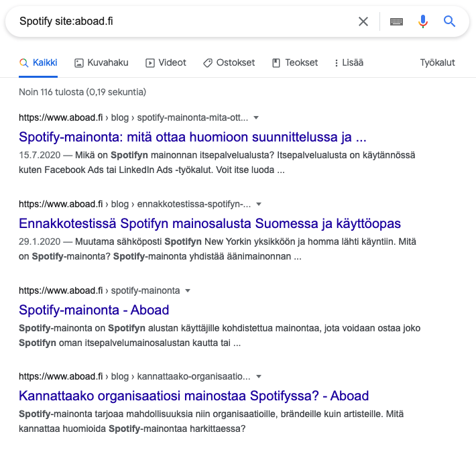Open the on-screen keyboard icon
The width and height of the screenshot is (476, 454).
[x=396, y=21]
